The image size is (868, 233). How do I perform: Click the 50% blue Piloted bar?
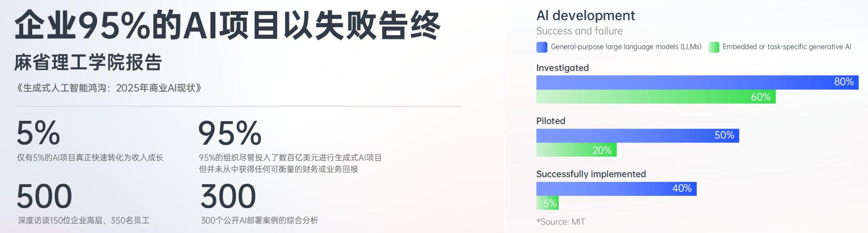pyautogui.click(x=637, y=135)
